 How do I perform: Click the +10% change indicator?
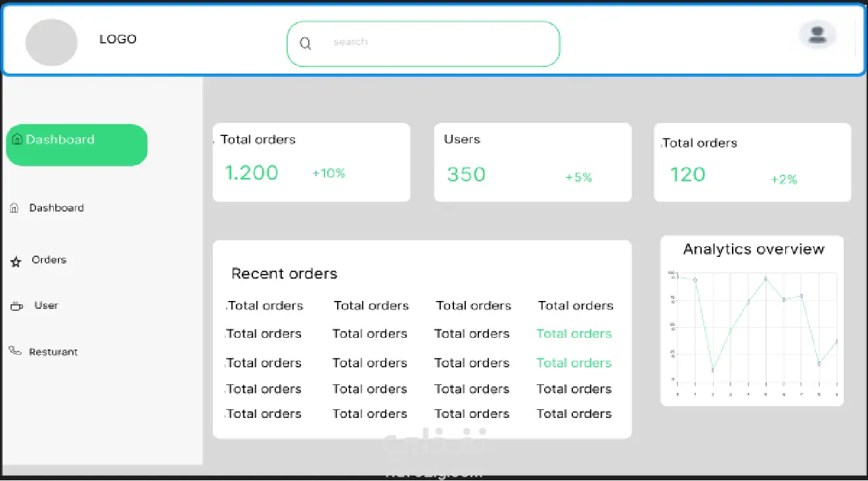tap(329, 173)
